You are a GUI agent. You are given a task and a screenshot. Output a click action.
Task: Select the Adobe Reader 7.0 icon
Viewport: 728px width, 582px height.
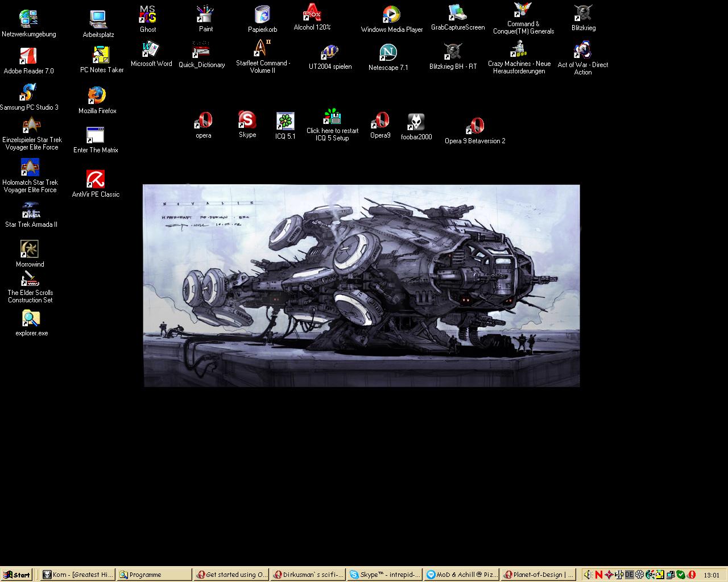coord(28,57)
